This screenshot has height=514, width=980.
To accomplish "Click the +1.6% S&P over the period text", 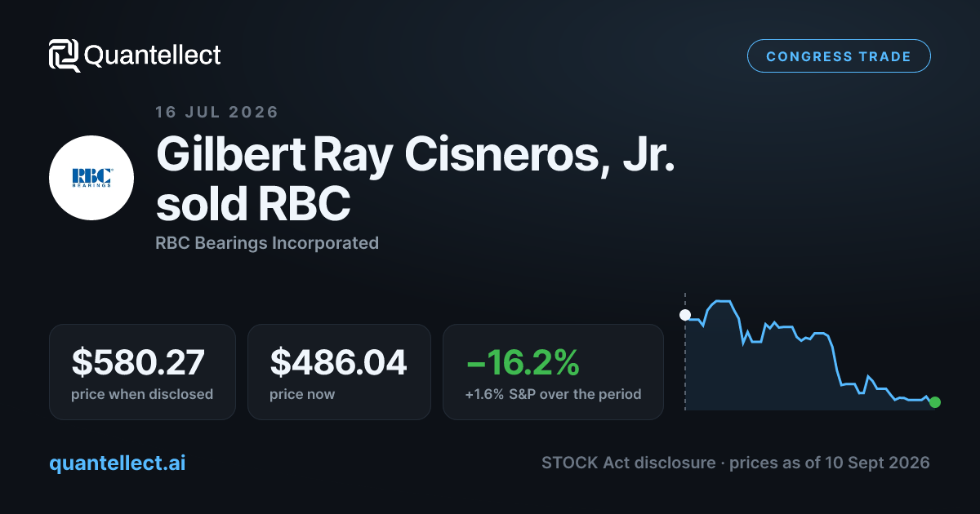I will point(553,394).
